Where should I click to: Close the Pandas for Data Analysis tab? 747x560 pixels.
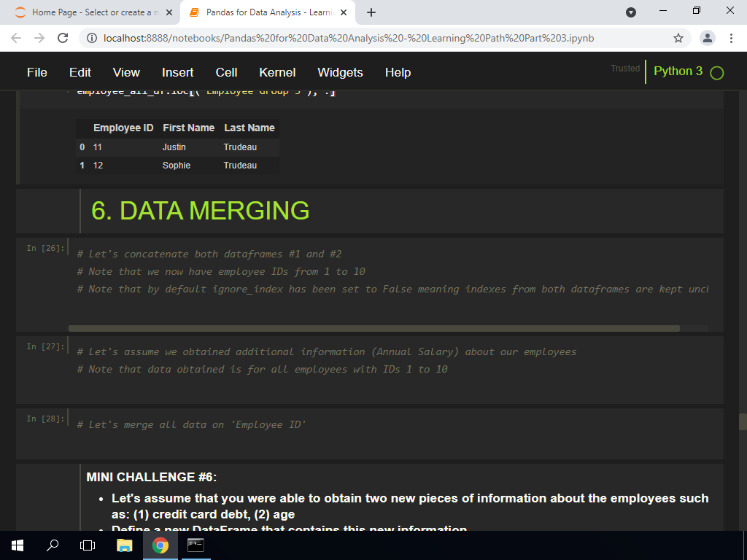pyautogui.click(x=344, y=12)
